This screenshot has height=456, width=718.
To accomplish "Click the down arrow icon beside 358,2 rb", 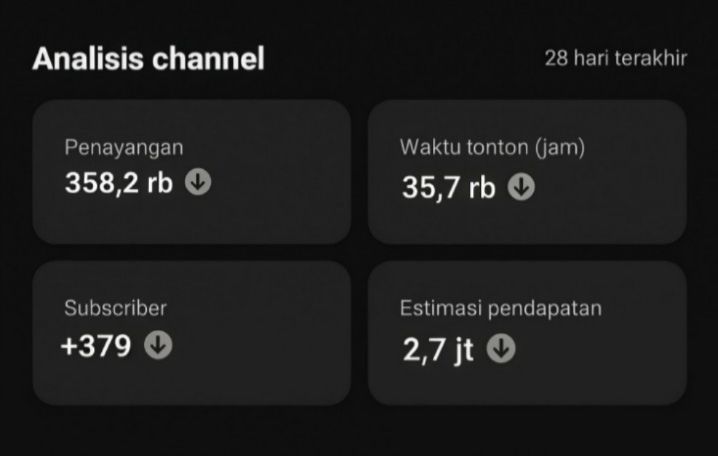I will [x=199, y=184].
